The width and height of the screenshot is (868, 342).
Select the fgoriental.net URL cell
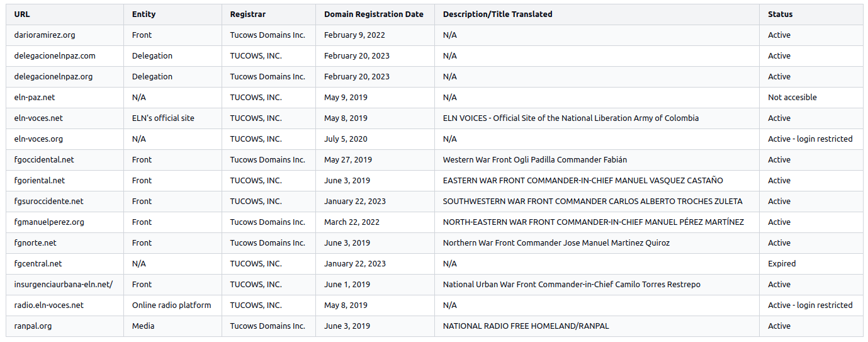click(x=65, y=181)
